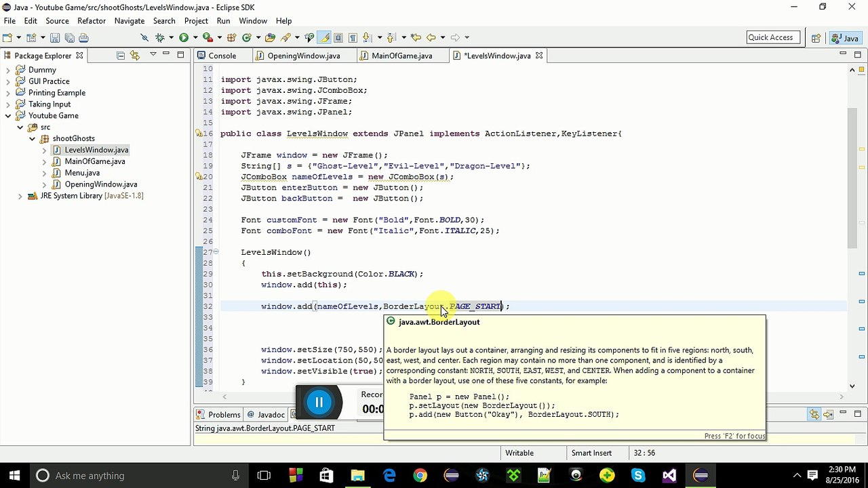Click the Windows Start button
868x488 pixels.
(14, 475)
